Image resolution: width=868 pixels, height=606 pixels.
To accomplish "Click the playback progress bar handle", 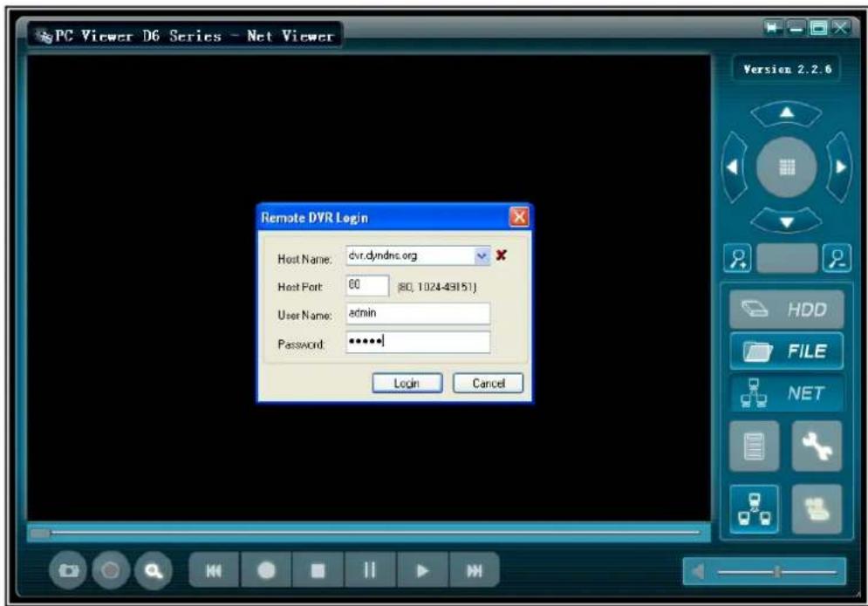I will (x=40, y=533).
